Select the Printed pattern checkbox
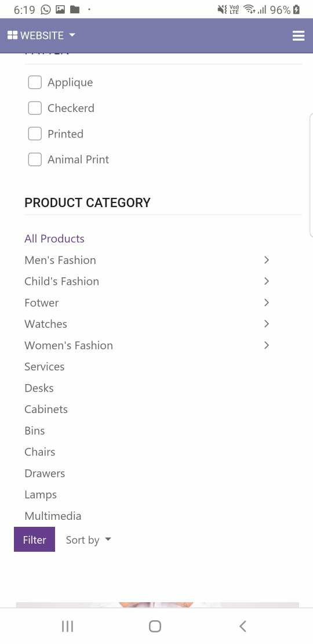 point(35,134)
